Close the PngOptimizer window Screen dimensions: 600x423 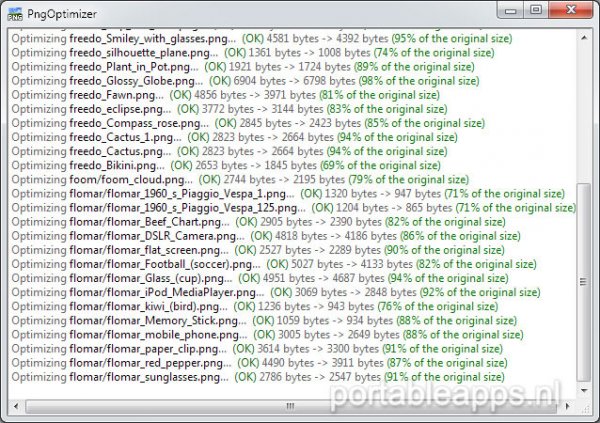[x=570, y=11]
